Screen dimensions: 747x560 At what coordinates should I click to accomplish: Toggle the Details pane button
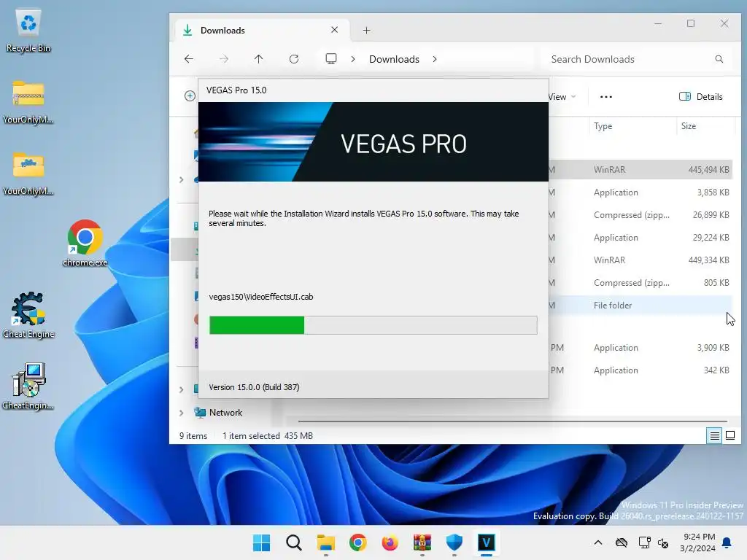pos(700,97)
